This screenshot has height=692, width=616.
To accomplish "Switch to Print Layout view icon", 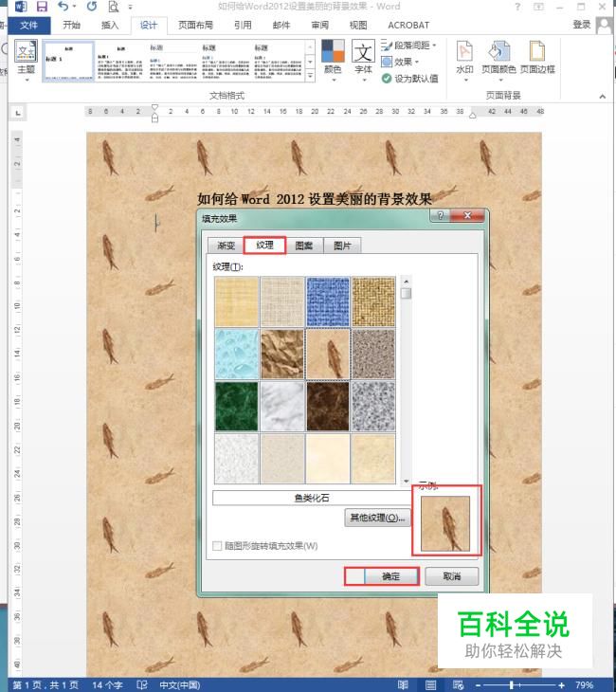I will (431, 685).
